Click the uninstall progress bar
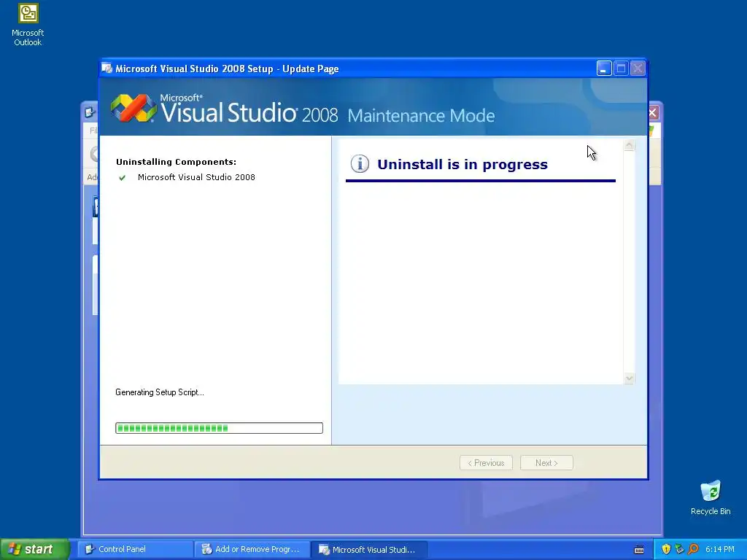This screenshot has width=747, height=560. pos(219,428)
